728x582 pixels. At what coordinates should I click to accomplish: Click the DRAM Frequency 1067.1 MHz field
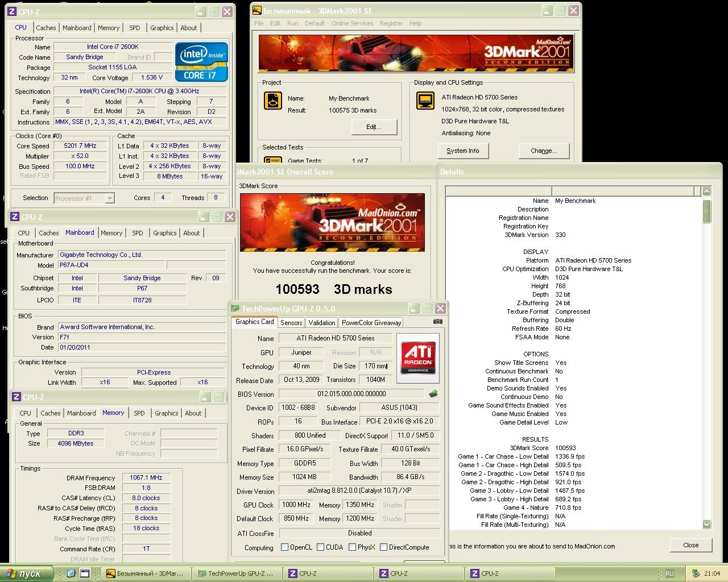coord(146,478)
